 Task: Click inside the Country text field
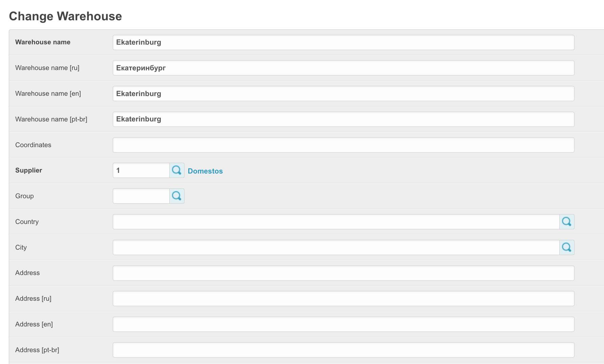(x=336, y=222)
